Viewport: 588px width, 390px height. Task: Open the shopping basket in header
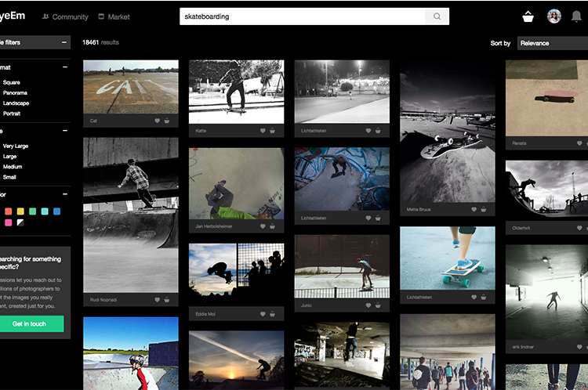528,16
